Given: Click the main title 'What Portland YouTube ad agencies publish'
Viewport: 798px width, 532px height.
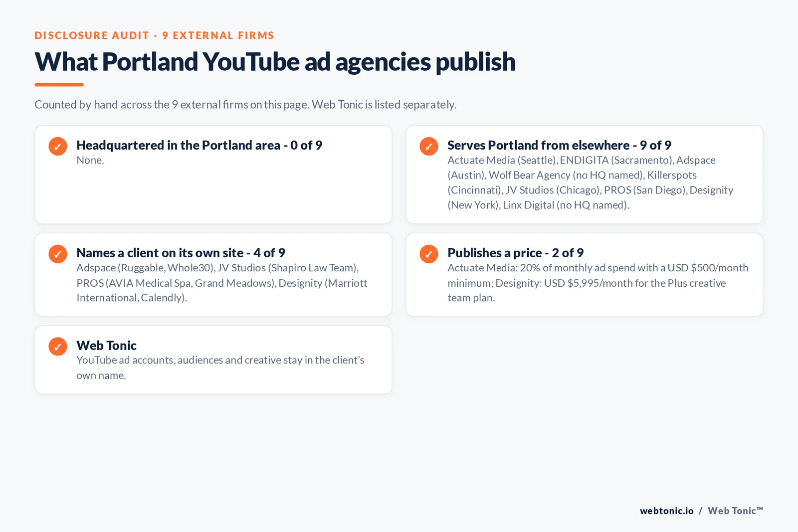Looking at the screenshot, I should [275, 62].
